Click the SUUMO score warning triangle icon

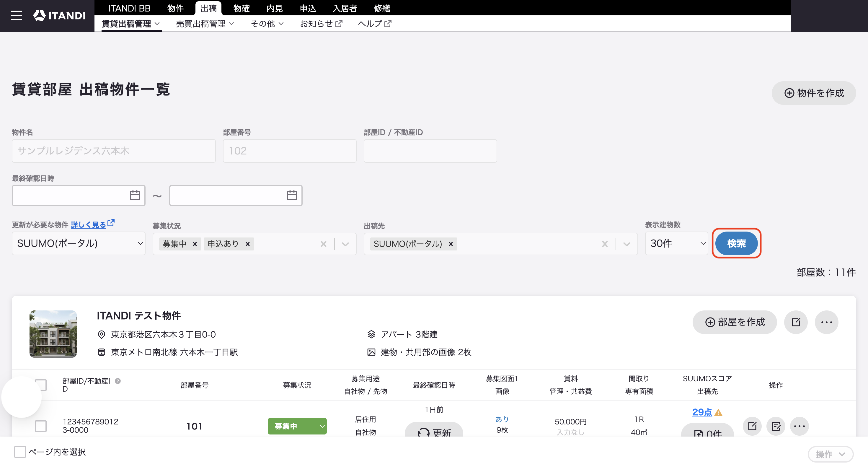(718, 413)
